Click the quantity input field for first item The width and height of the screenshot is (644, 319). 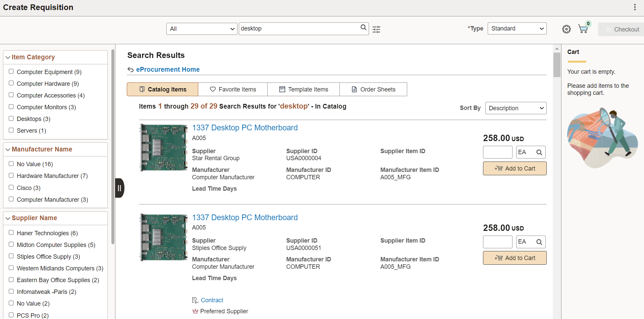pyautogui.click(x=497, y=152)
